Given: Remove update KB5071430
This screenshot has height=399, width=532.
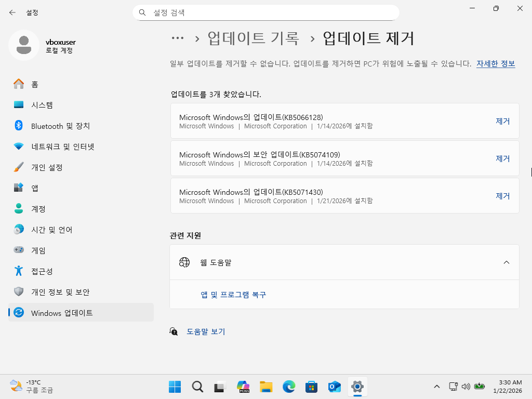Looking at the screenshot, I should [502, 196].
